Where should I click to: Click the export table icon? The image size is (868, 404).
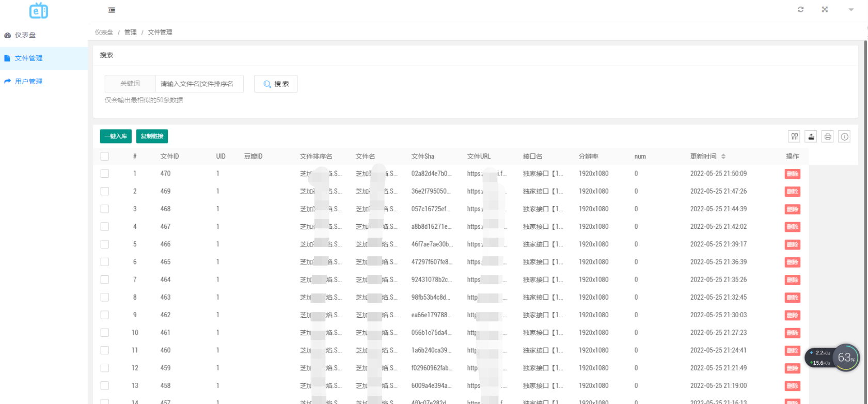[x=811, y=136]
